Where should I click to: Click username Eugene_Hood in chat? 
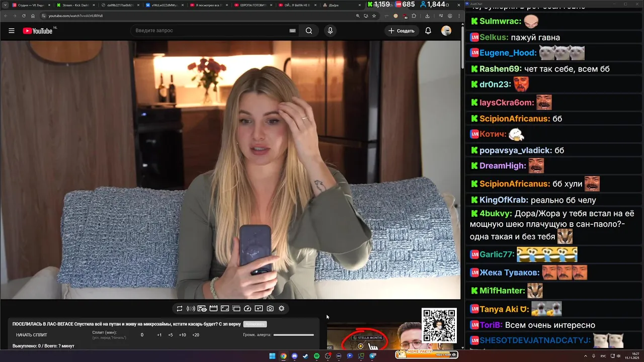(x=507, y=53)
